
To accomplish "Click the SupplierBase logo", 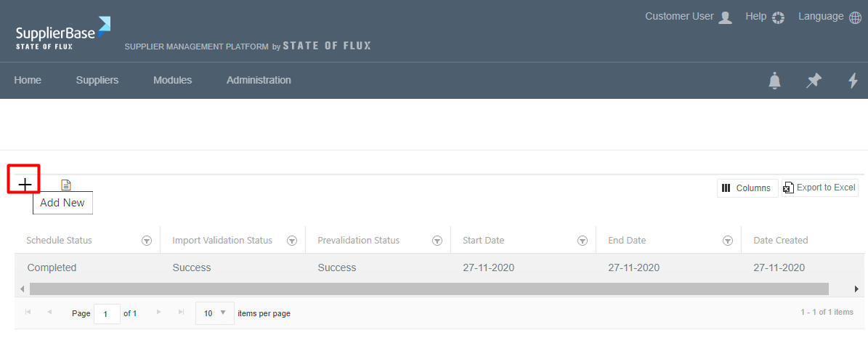I will (62, 33).
